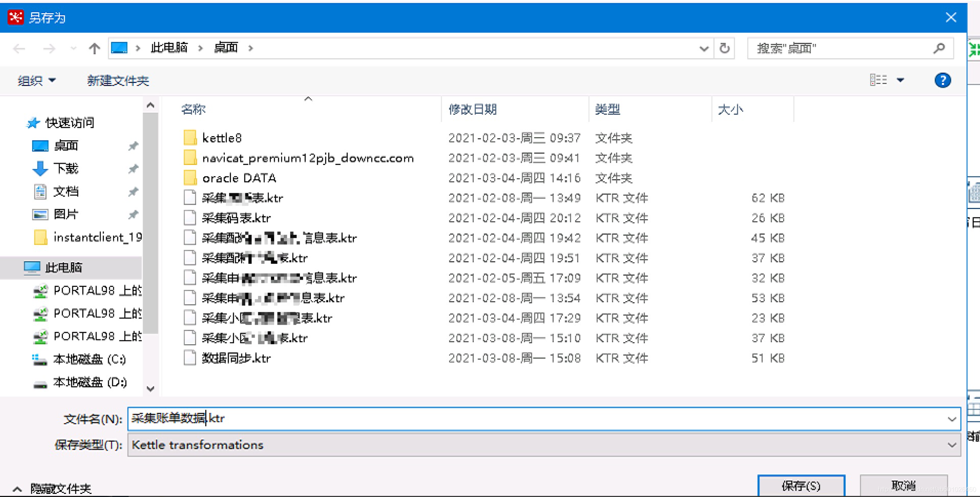
Task: Click the kettle8 folder icon
Action: (x=190, y=138)
